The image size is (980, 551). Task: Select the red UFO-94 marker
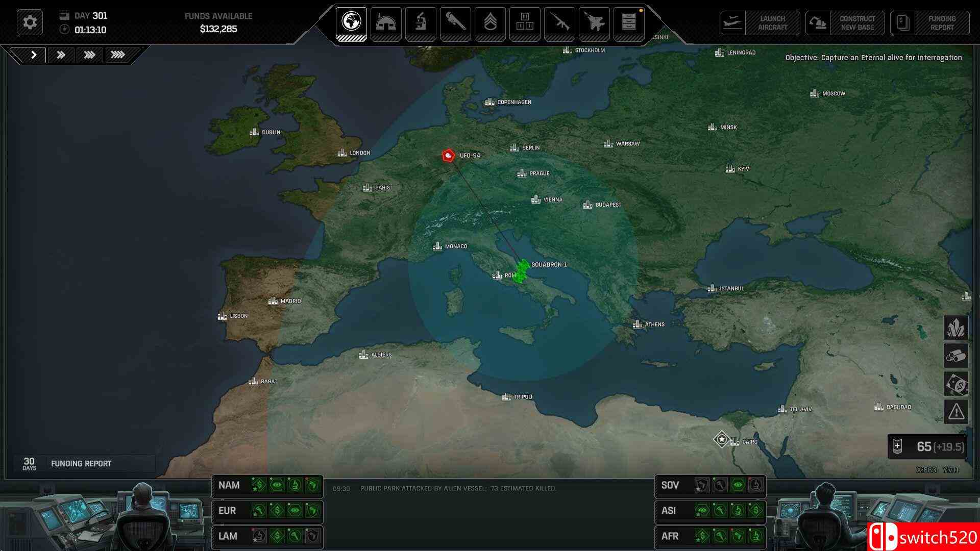click(448, 155)
